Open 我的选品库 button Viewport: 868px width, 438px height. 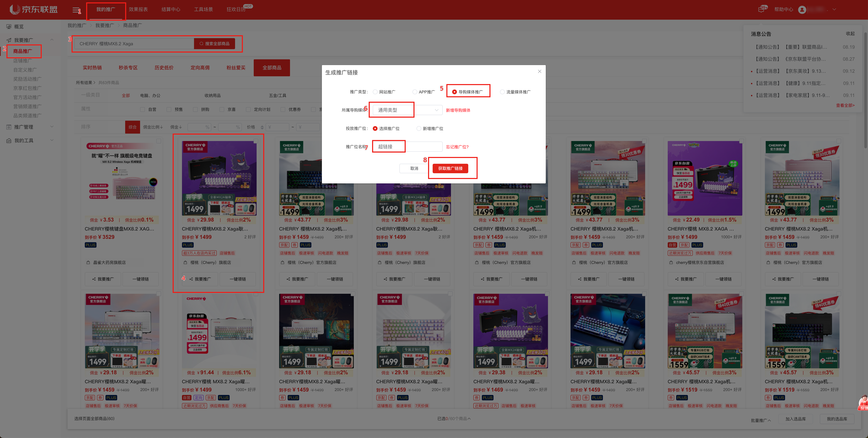pos(837,419)
